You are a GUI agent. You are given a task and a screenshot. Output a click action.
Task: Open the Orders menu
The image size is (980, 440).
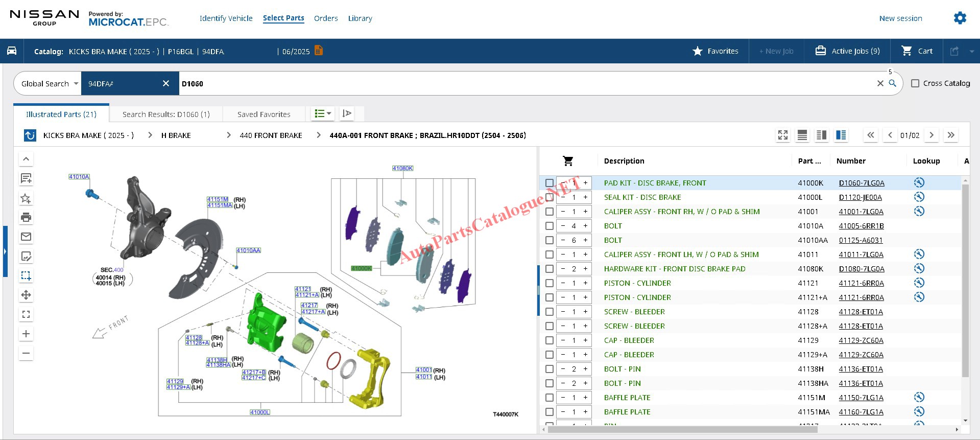pos(326,18)
